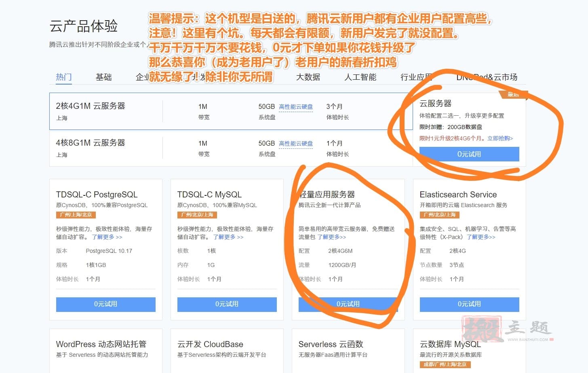The width and height of the screenshot is (588, 373).
Task: Click the 广州/上海/北京 tag under TDSQL-C PostgreSQL
Action: pyautogui.click(x=76, y=215)
